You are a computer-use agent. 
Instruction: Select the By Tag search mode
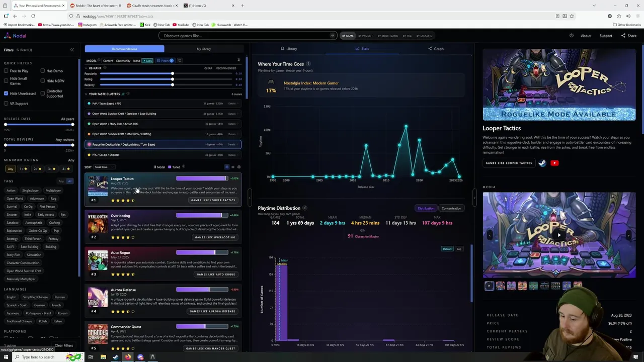tap(407, 36)
